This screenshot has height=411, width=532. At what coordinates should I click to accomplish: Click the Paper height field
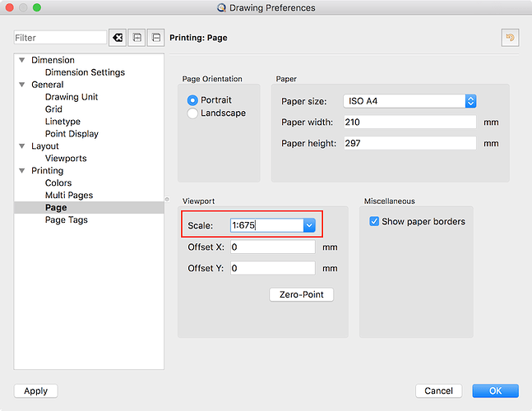[409, 143]
